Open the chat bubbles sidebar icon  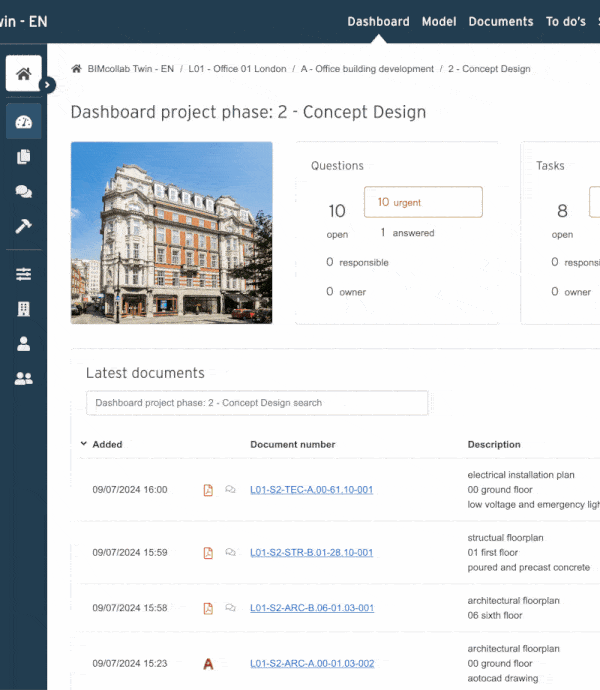[24, 191]
